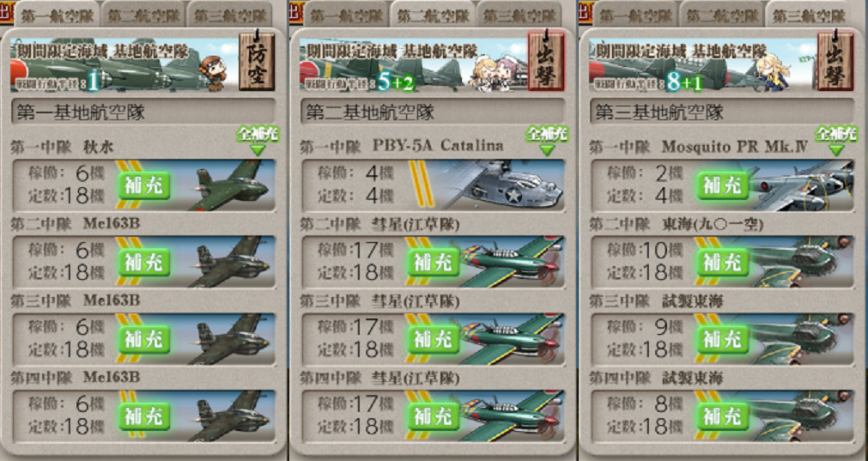Click 補充 for the second squadron 彗星(江草隊)
868x461 pixels.
pos(434,263)
